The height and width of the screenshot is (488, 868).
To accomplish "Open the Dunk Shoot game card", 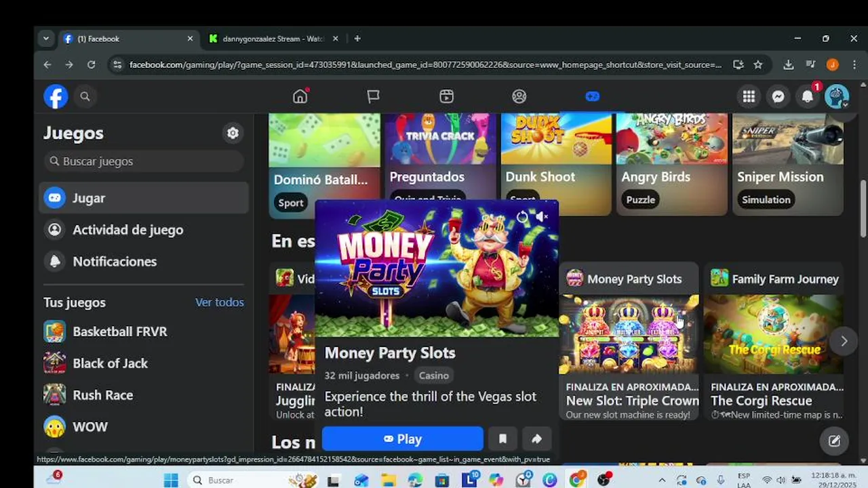I will pos(556,156).
